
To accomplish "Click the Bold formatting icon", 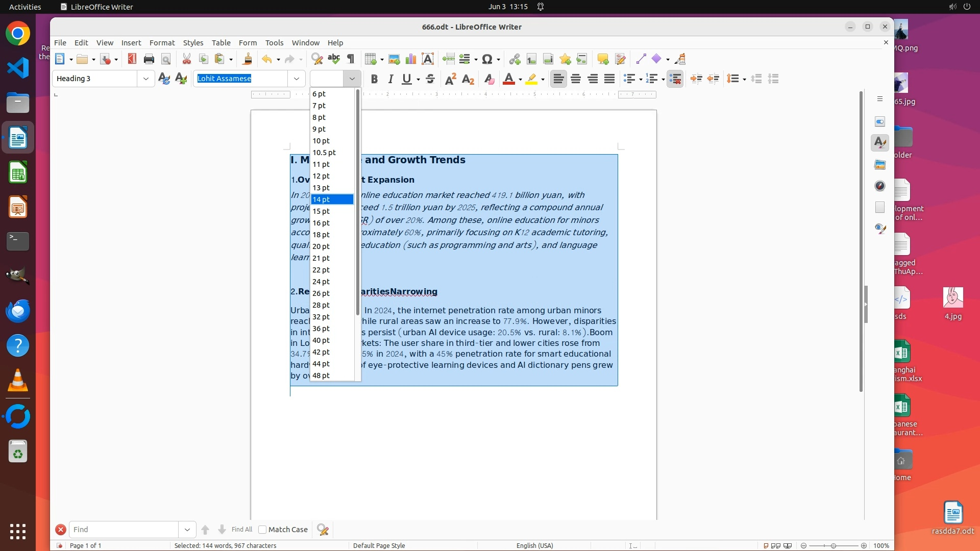I will click(374, 79).
